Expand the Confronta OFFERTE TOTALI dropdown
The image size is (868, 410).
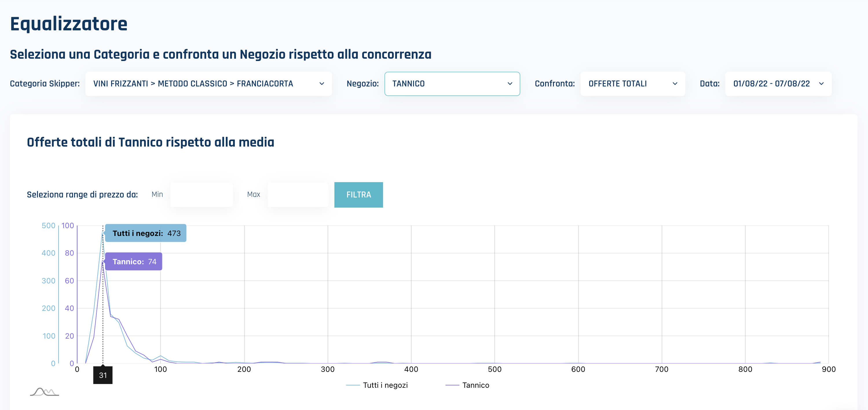pos(633,84)
